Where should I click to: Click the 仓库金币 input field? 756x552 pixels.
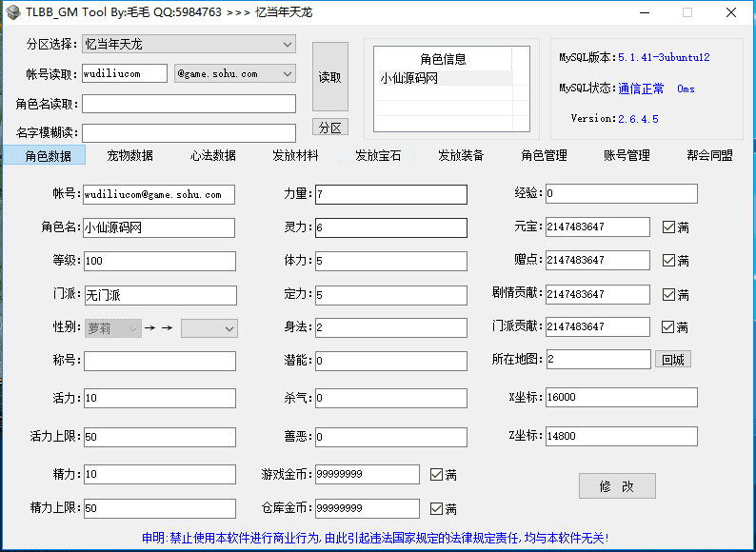tap(368, 508)
